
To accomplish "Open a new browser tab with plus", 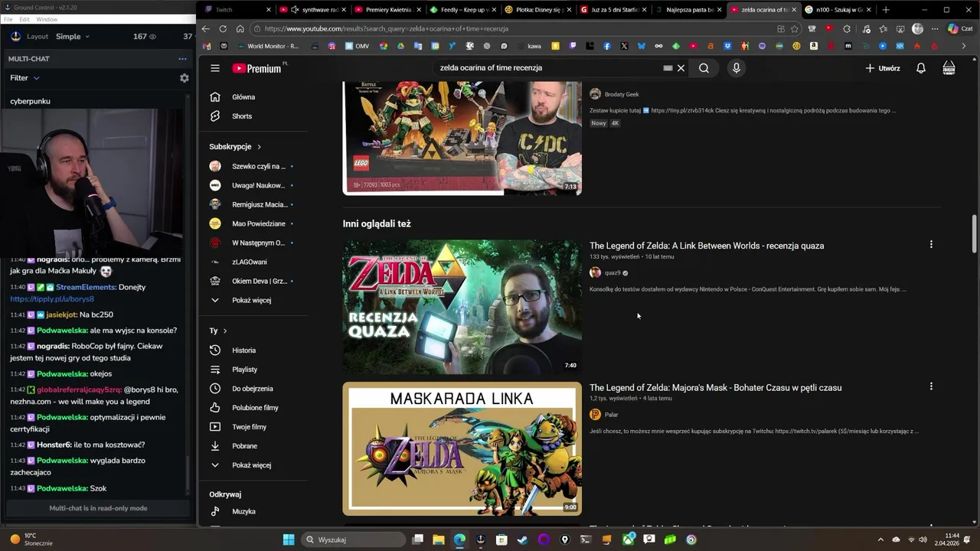I will click(x=886, y=9).
